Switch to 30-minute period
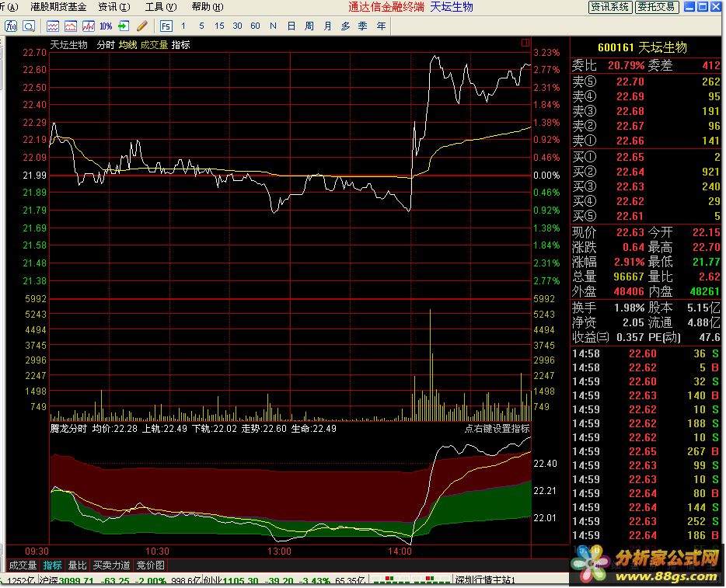Screen dimensions: 726x588 click(238, 26)
